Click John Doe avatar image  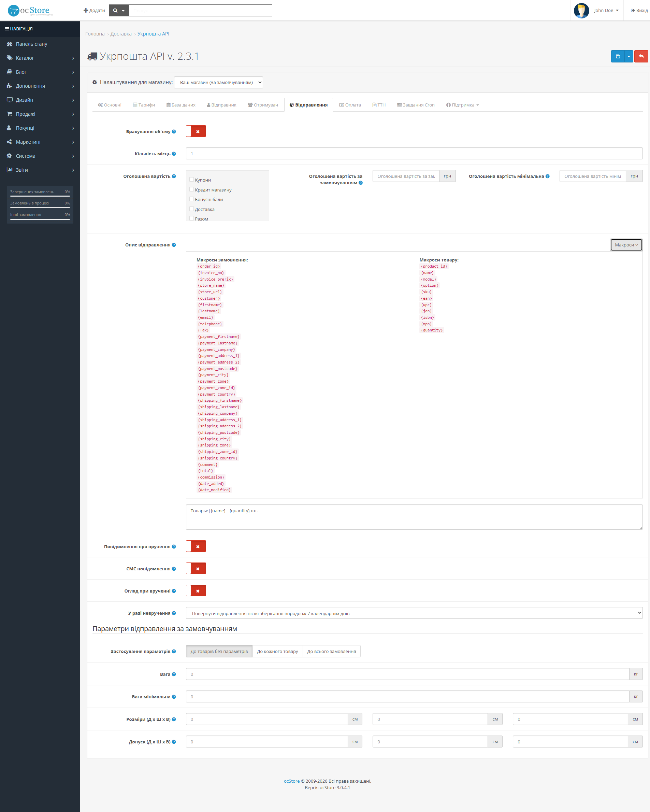point(581,11)
